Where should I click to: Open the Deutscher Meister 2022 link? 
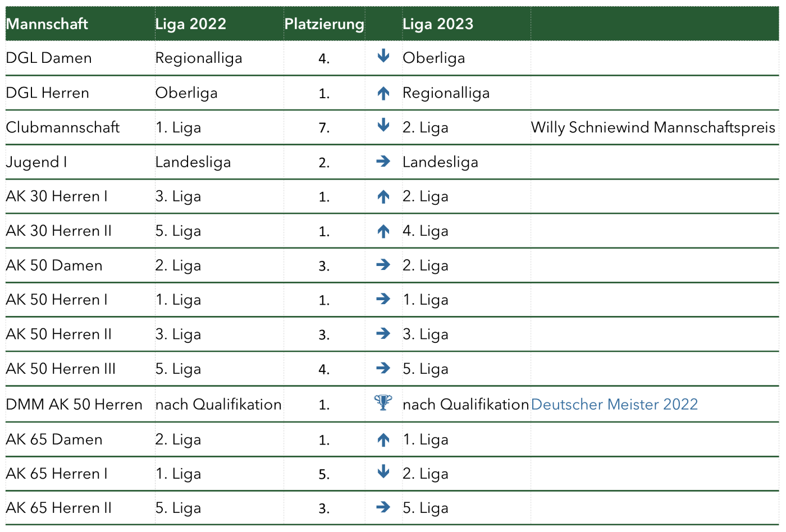pos(614,404)
